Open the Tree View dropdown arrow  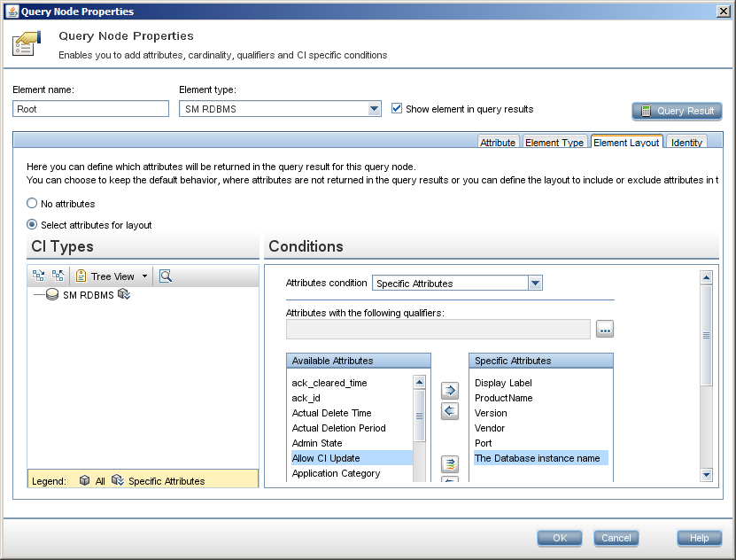coord(144,276)
